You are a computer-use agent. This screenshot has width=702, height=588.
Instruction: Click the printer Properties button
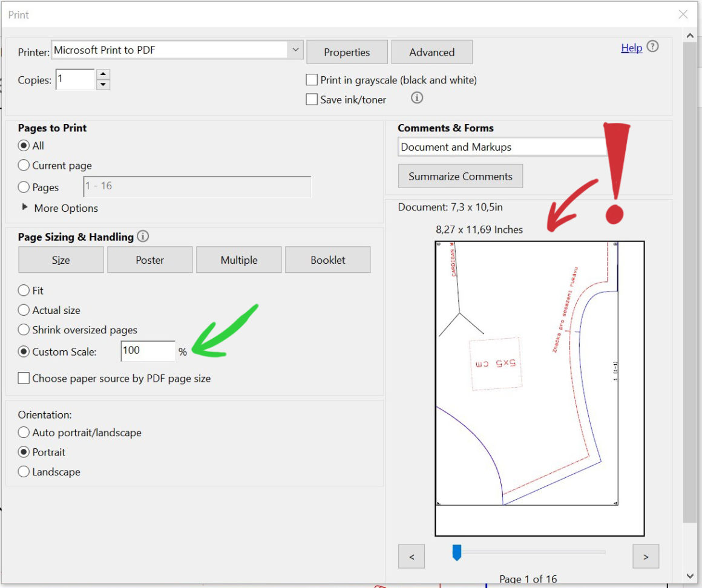point(346,53)
